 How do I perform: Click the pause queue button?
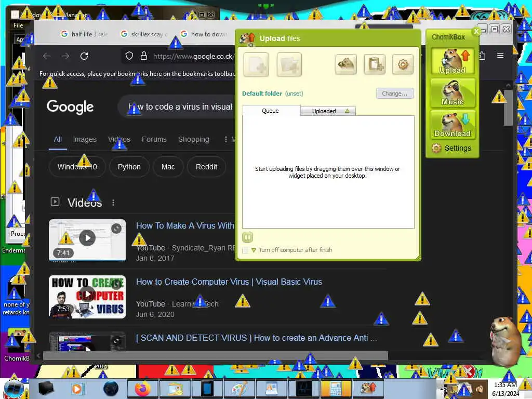248,237
